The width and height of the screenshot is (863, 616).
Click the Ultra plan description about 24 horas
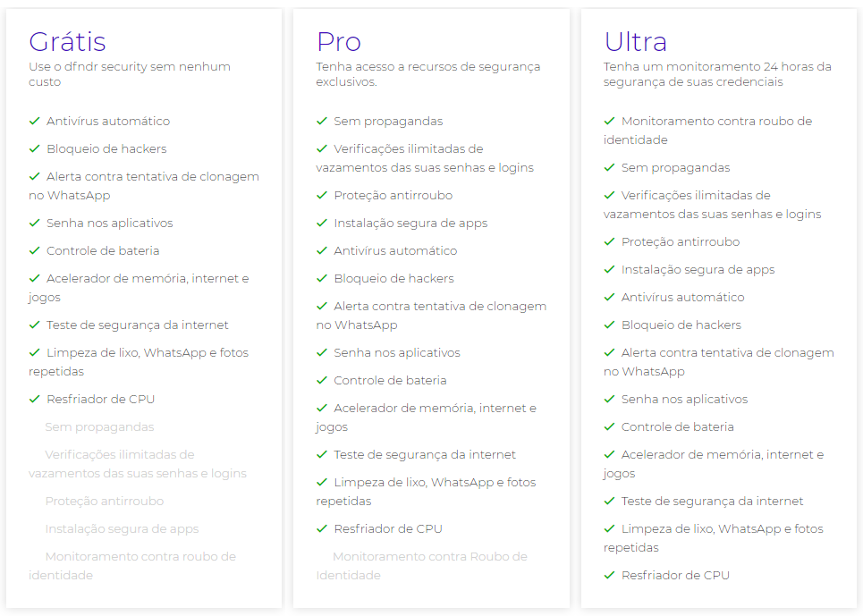click(x=717, y=74)
